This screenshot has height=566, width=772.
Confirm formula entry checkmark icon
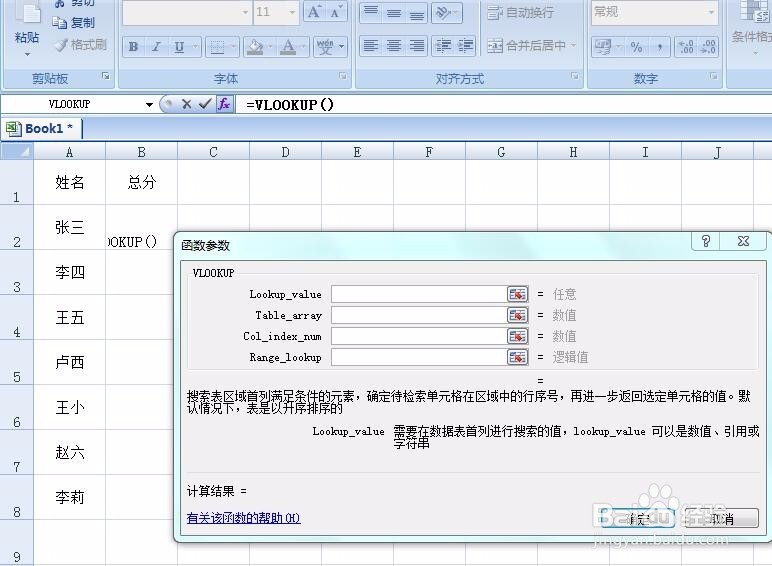pyautogui.click(x=204, y=104)
